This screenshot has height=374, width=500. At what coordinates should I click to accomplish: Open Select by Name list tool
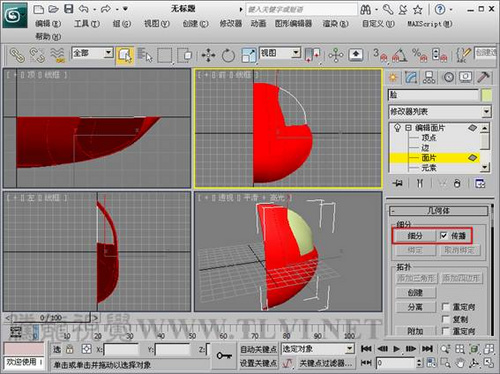click(x=145, y=55)
